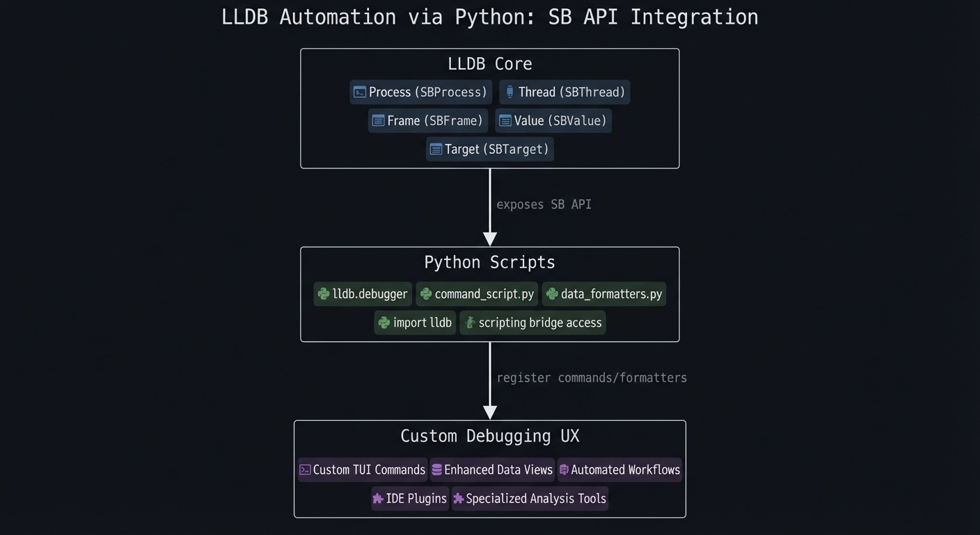980x535 pixels.
Task: Open the import lldb node
Action: pyautogui.click(x=415, y=322)
